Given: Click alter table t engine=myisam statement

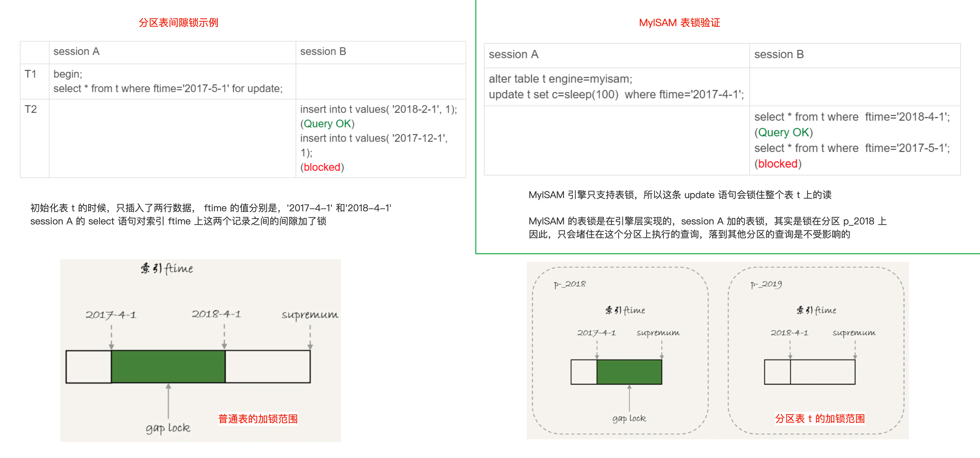Looking at the screenshot, I should [560, 79].
